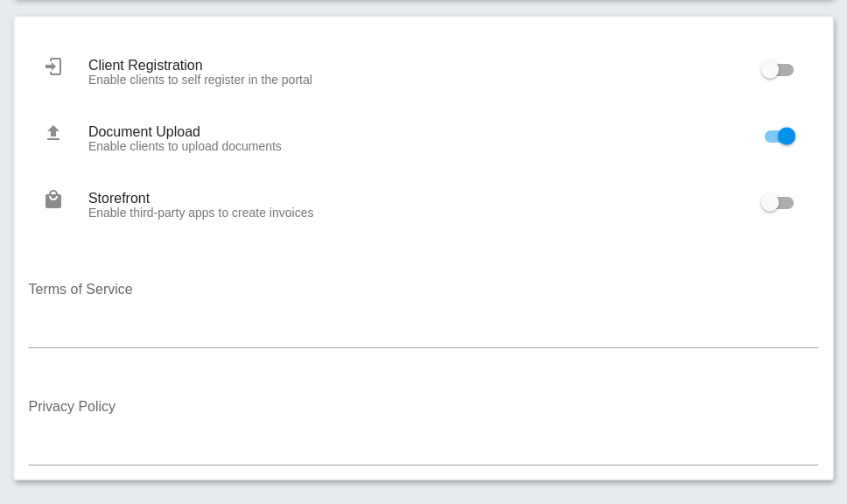Click the underline beneath Privacy Policy

[x=423, y=465]
